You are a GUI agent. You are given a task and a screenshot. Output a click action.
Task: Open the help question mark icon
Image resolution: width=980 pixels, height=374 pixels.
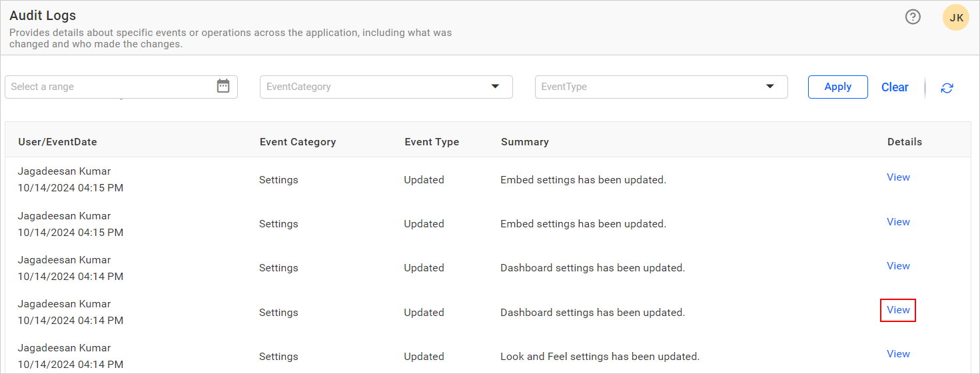(913, 17)
